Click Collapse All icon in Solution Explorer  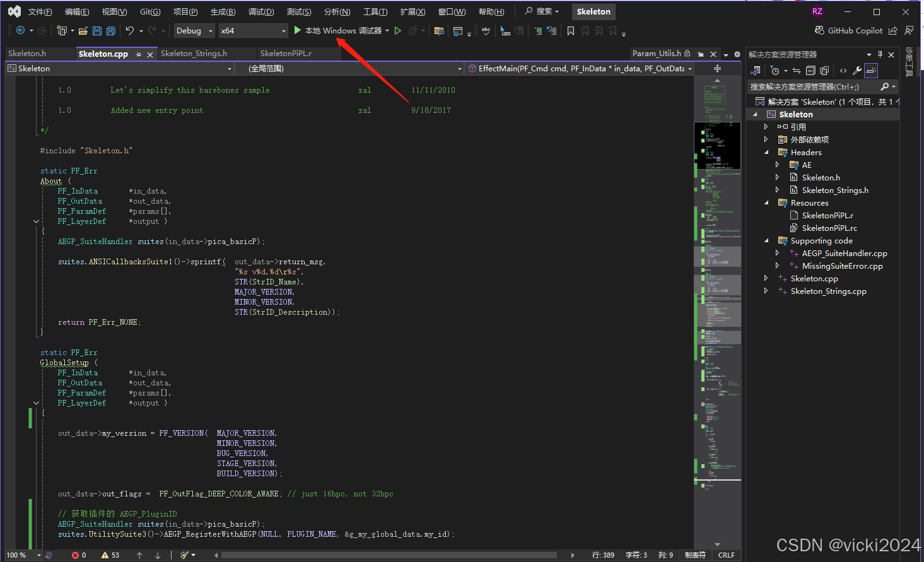pos(810,71)
